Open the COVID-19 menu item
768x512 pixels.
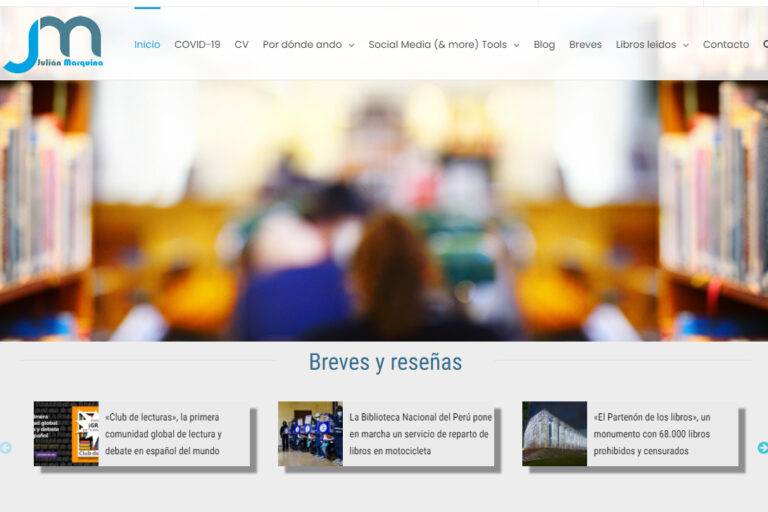click(x=197, y=45)
